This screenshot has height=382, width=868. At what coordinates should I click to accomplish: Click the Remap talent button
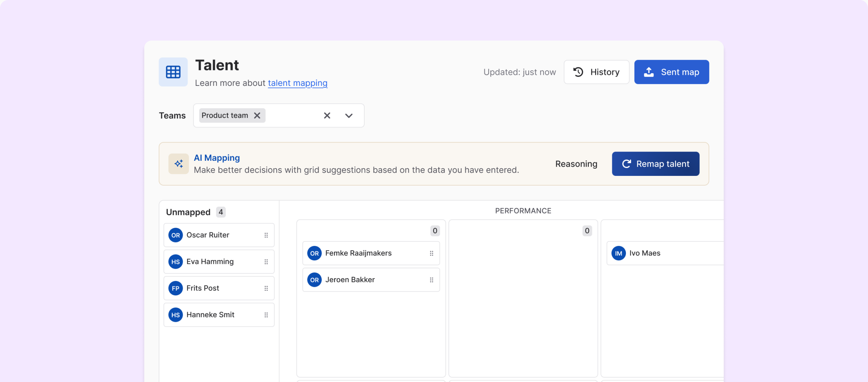655,164
